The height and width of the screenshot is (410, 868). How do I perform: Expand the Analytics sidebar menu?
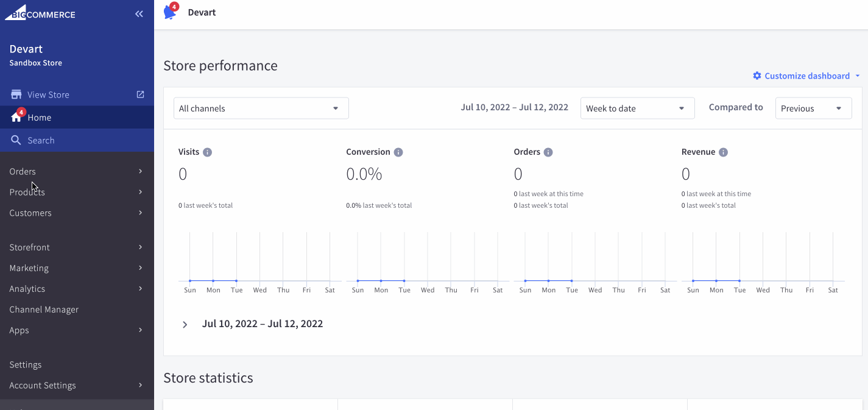[x=77, y=289]
